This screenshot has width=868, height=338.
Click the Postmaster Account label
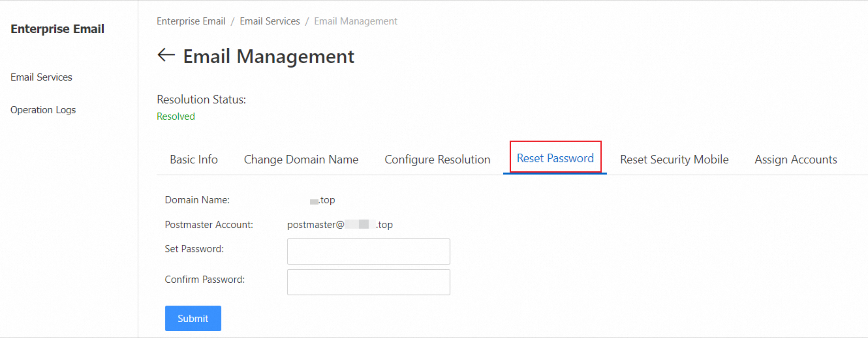(x=209, y=225)
